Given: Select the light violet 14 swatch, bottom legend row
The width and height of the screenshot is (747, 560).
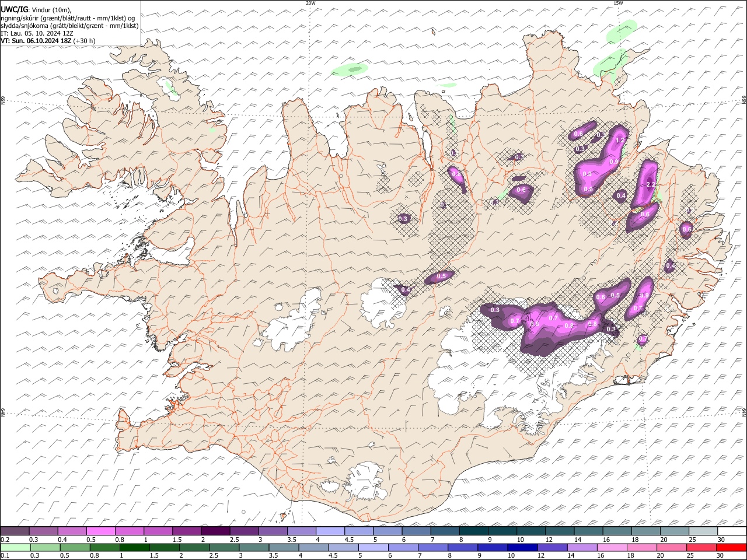Looking at the screenshot, I should point(582,547).
